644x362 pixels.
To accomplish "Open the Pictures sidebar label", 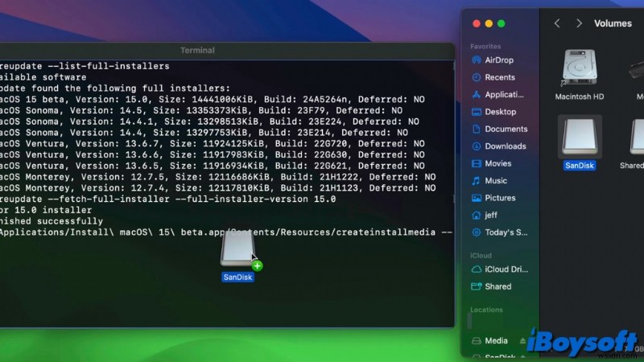I will (x=500, y=198).
